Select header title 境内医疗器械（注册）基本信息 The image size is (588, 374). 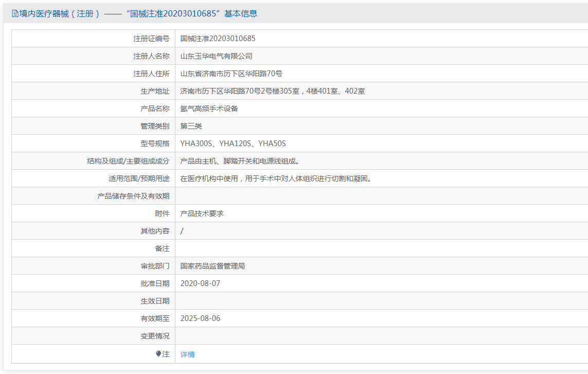coord(135,14)
